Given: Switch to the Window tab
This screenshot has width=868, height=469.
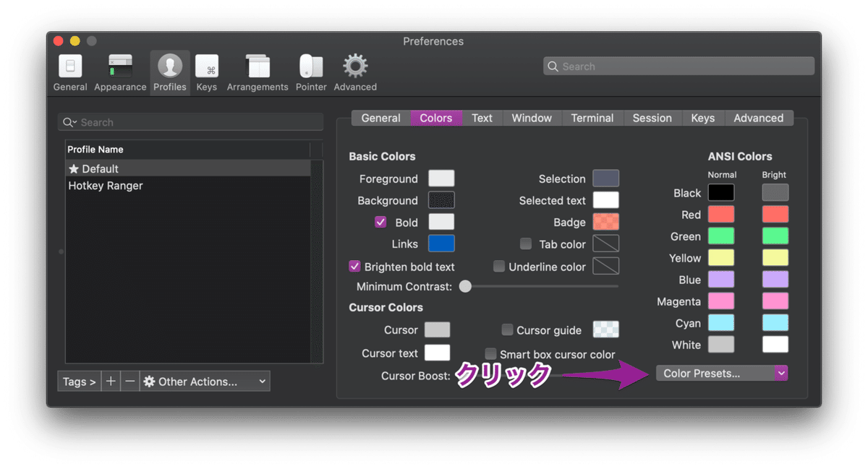Looking at the screenshot, I should point(532,118).
